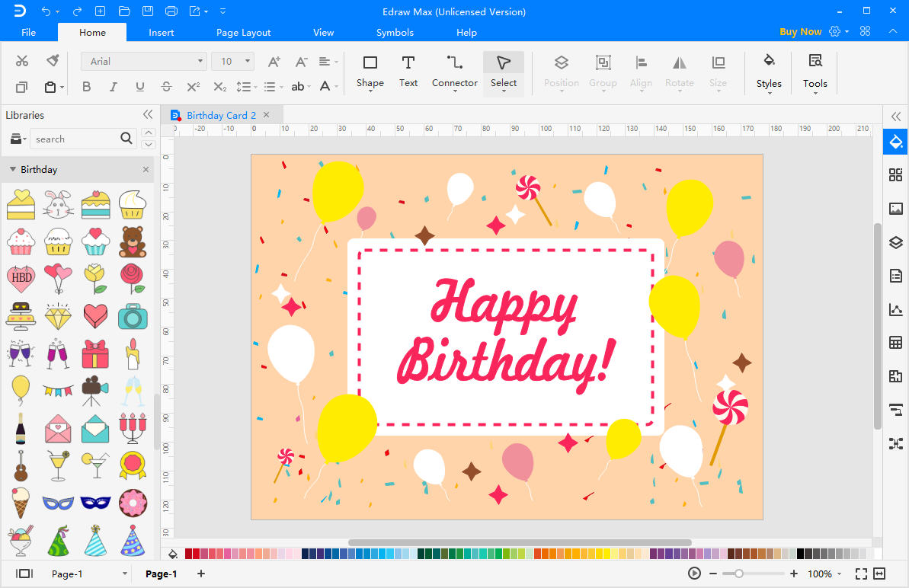909x588 pixels.
Task: Collapse the Birthday library section
Action: point(13,170)
